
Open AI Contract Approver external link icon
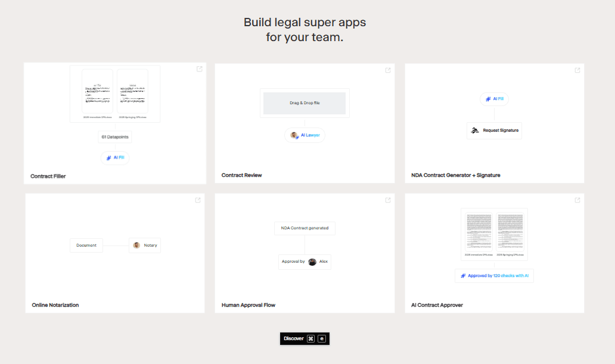pos(577,200)
